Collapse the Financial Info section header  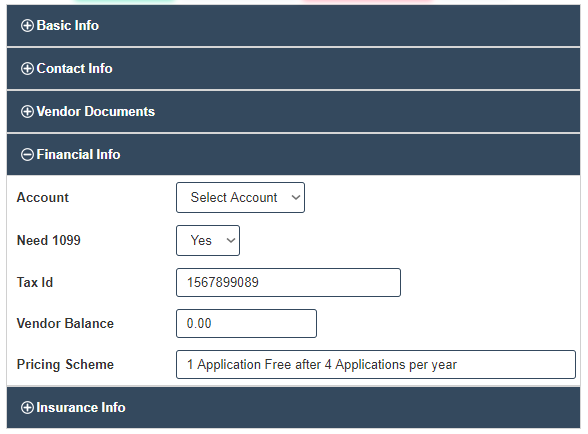coord(293,155)
